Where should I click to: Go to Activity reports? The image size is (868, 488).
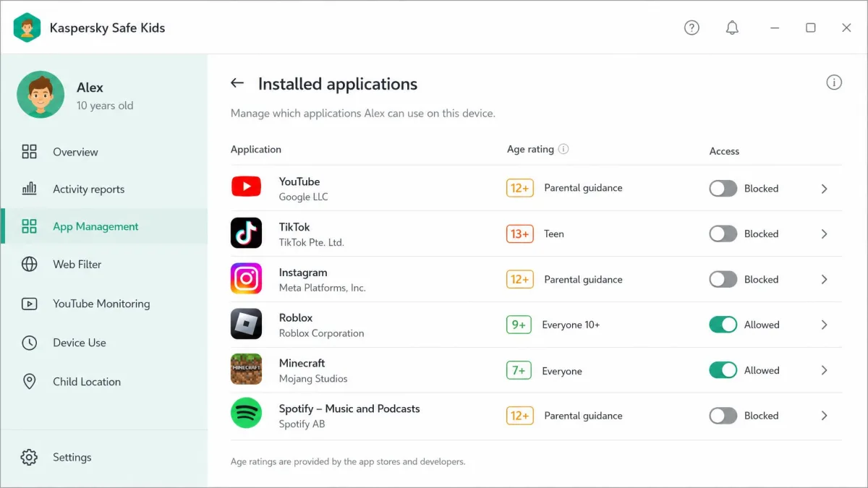tap(104, 189)
